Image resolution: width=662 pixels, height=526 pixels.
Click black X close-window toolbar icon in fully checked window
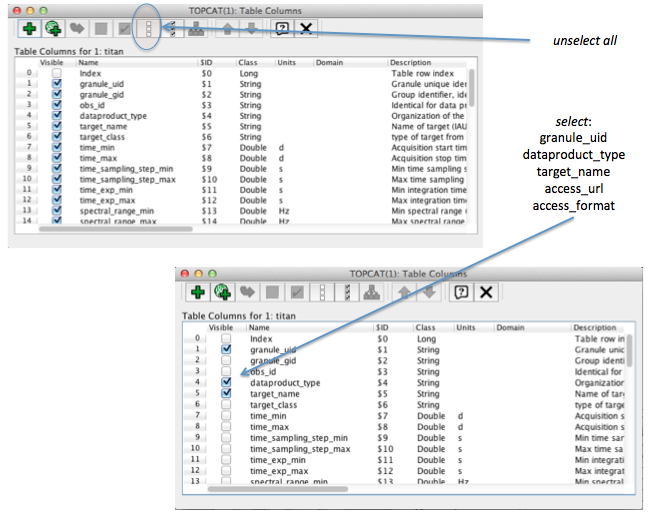click(306, 29)
